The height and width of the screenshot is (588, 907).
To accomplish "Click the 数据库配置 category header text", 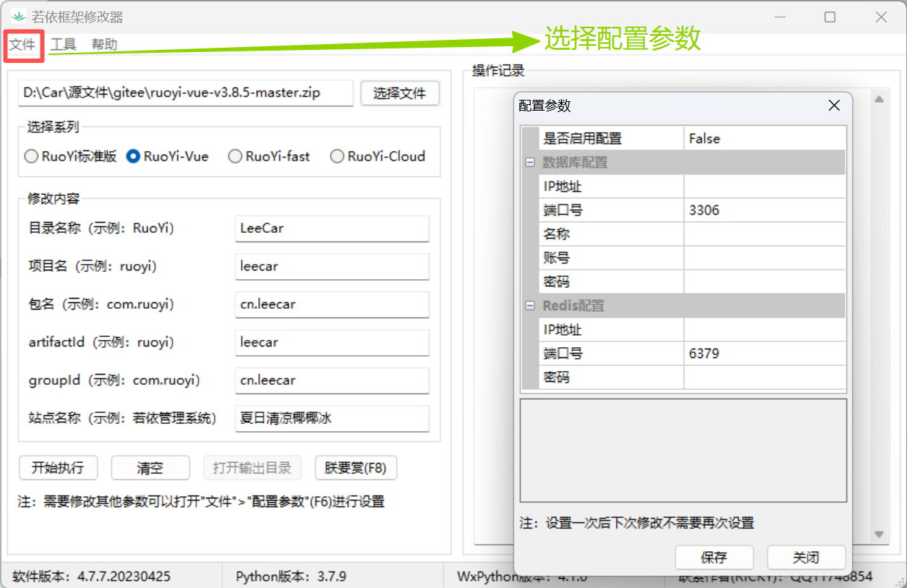I will (x=575, y=163).
